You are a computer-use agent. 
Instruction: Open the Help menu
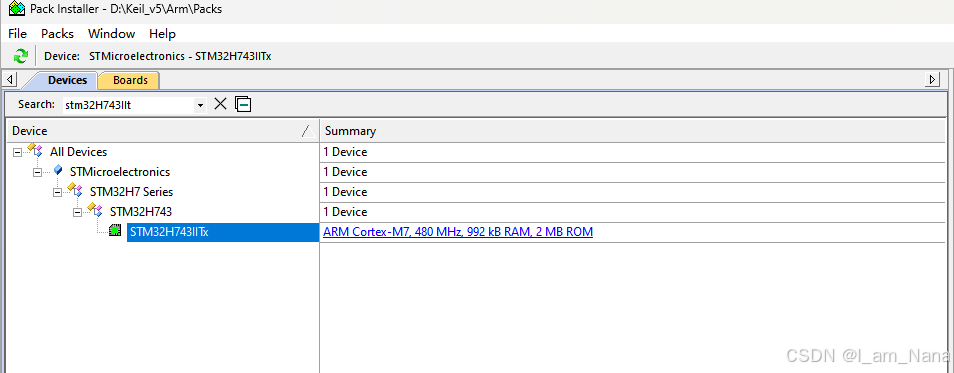point(162,33)
